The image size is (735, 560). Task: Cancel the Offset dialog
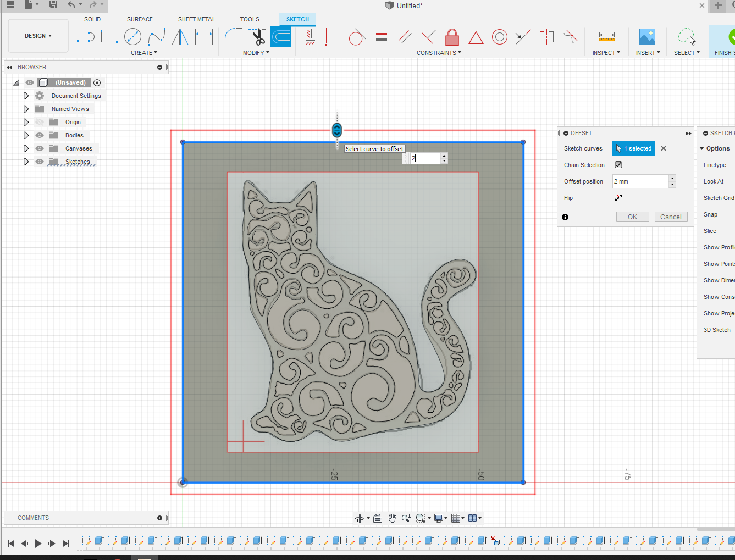click(x=671, y=217)
